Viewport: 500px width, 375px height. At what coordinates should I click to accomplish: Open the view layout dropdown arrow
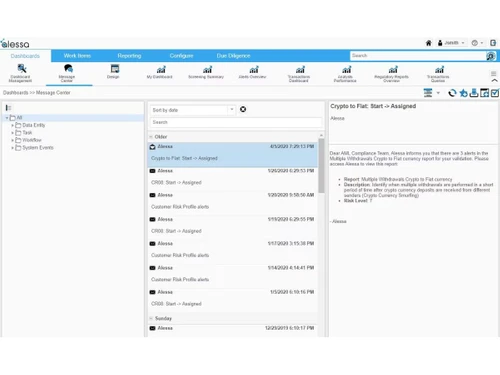[438, 93]
